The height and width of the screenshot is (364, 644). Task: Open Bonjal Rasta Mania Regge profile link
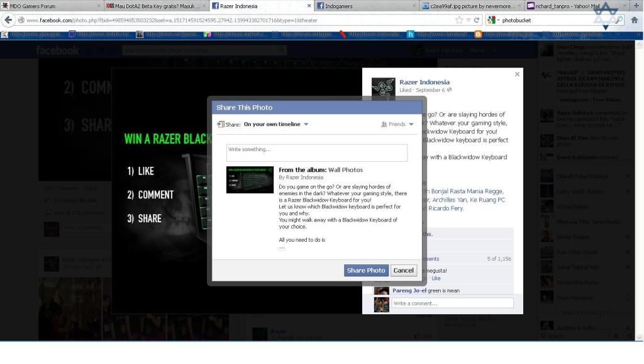[x=467, y=191]
